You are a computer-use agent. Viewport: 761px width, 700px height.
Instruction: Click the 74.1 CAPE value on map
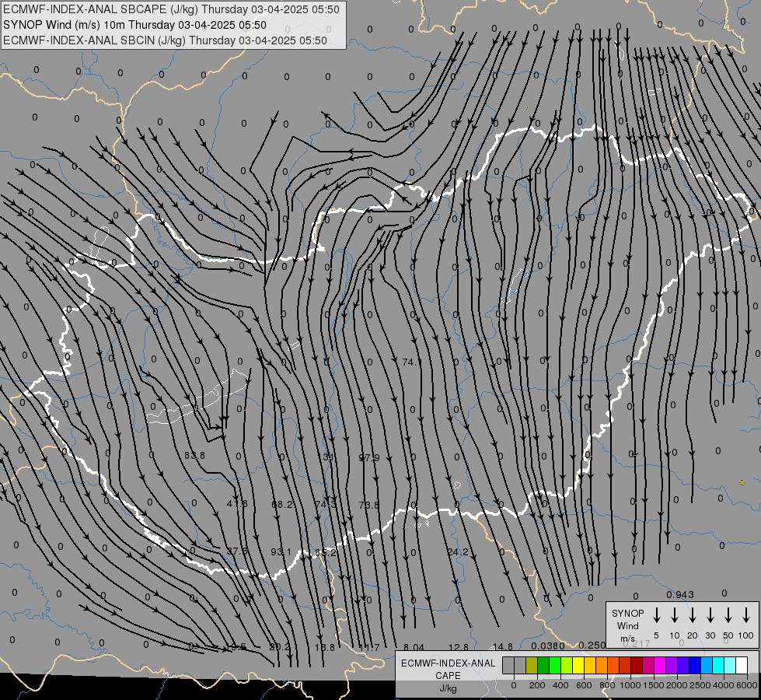[x=412, y=362]
